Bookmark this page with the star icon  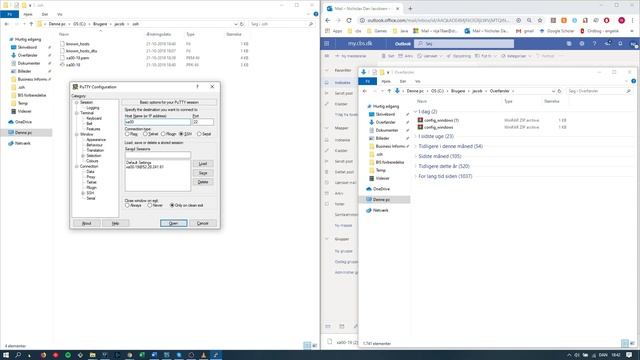[x=540, y=20]
